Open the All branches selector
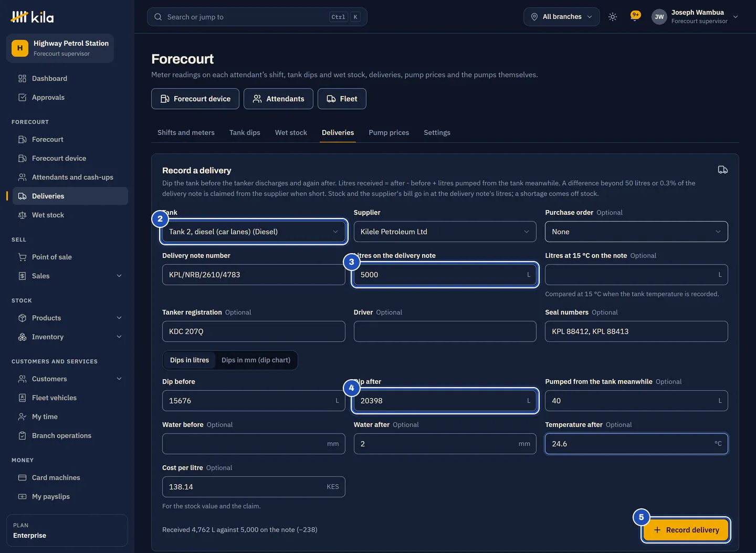 (x=561, y=17)
